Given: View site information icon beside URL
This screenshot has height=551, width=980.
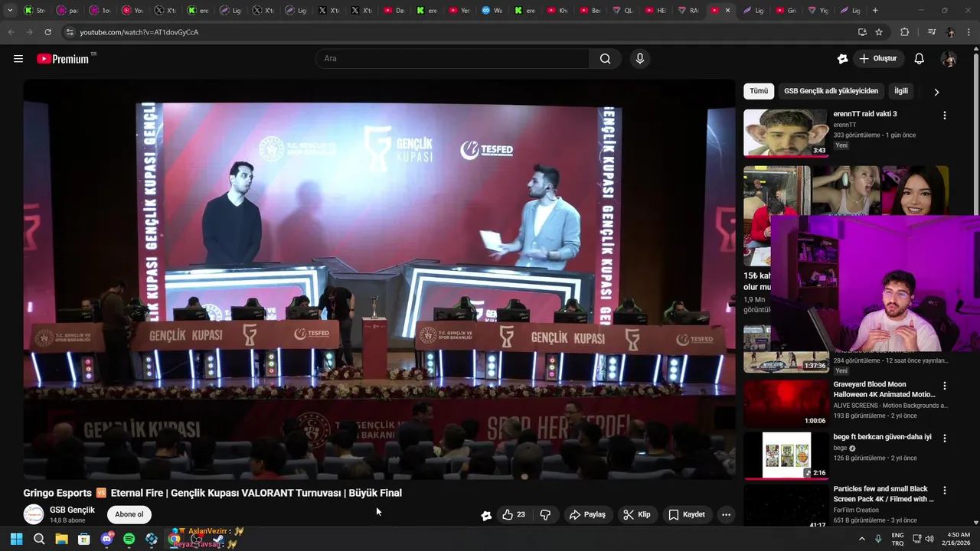Looking at the screenshot, I should coord(70,32).
